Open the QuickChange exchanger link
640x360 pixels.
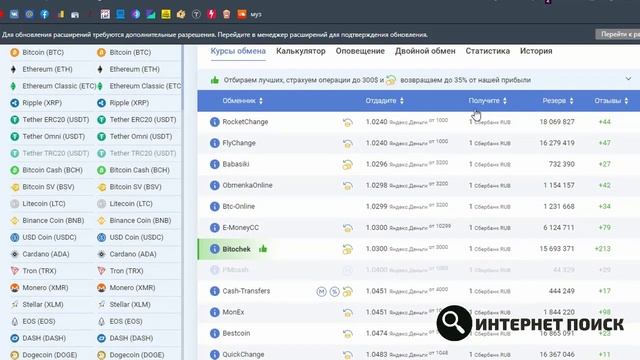[x=243, y=354]
